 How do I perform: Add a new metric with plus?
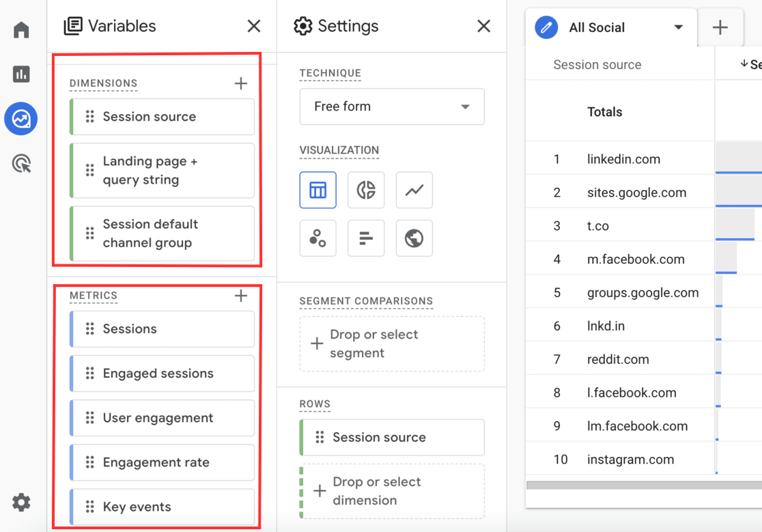coord(240,296)
